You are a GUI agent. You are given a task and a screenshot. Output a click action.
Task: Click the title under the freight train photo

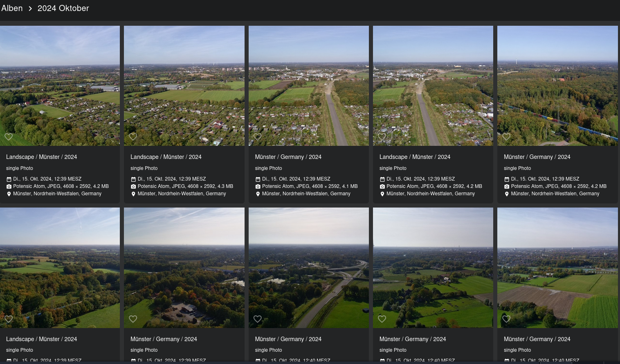(x=537, y=157)
